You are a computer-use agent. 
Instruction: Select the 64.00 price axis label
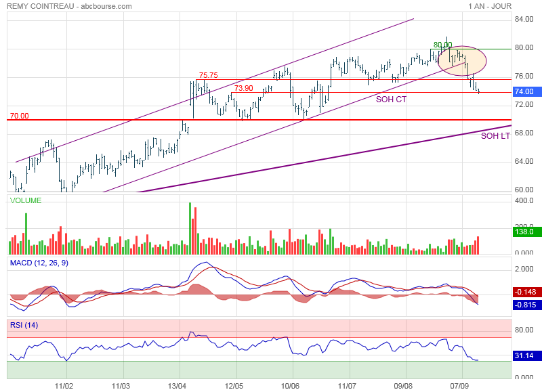pos(524,161)
